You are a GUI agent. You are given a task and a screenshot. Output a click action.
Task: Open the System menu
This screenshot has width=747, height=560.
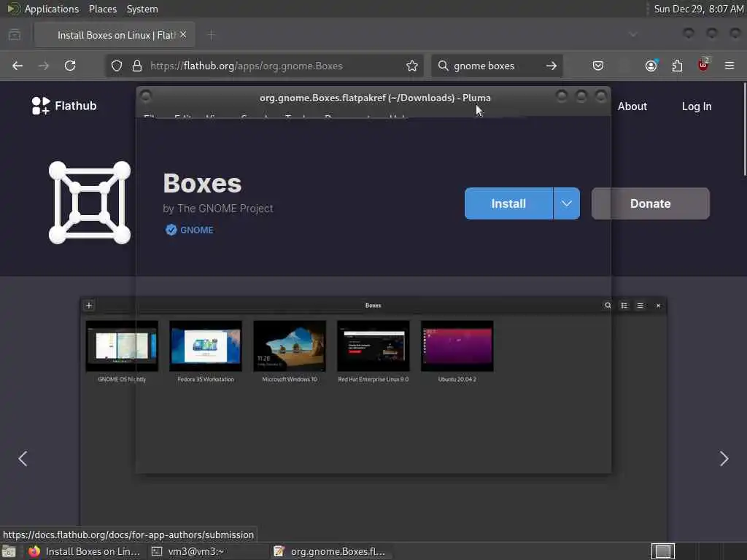click(x=142, y=9)
